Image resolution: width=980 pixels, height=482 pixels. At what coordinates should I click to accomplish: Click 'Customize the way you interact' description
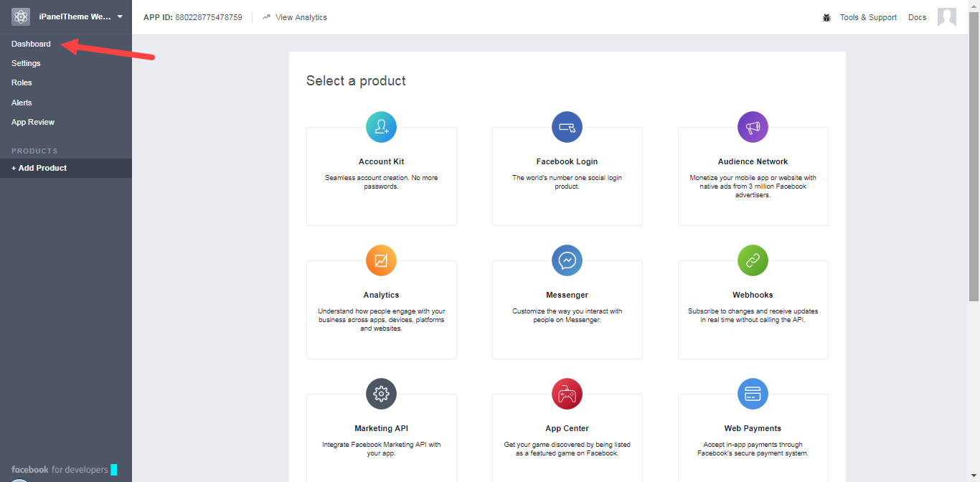[x=567, y=316]
